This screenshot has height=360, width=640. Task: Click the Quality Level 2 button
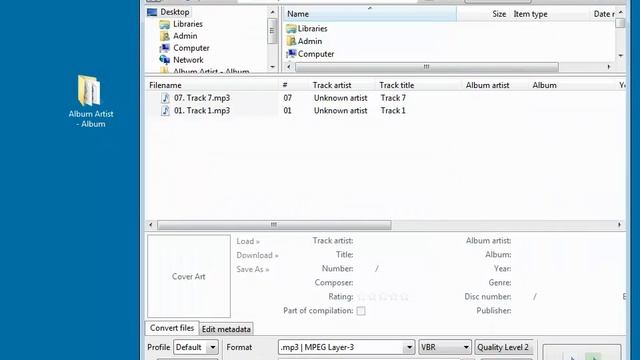[504, 347]
